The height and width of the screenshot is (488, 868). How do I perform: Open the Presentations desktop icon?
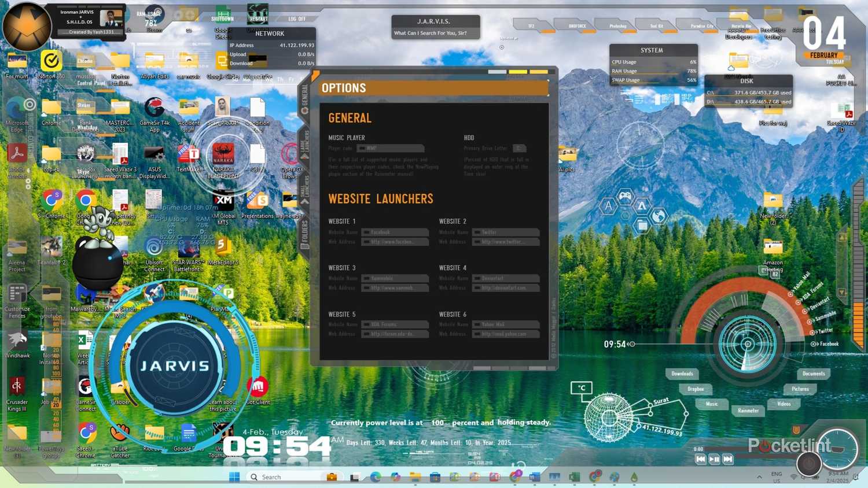pyautogui.click(x=258, y=205)
